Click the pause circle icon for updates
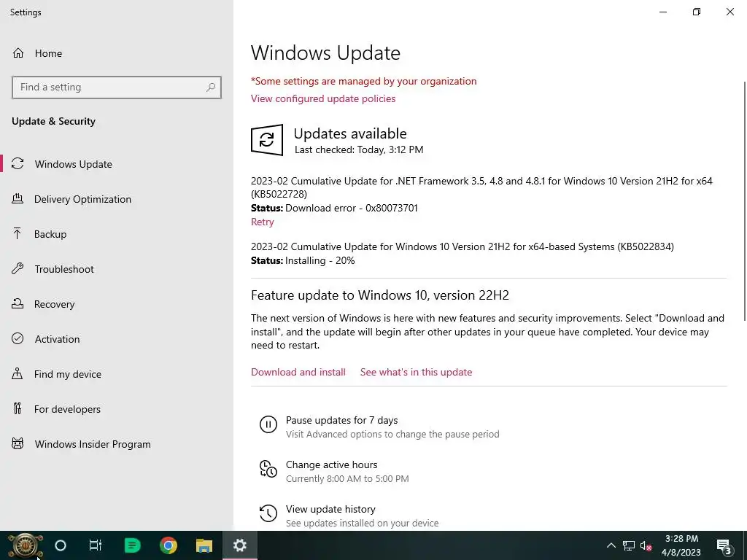This screenshot has height=560, width=747. tap(268, 424)
